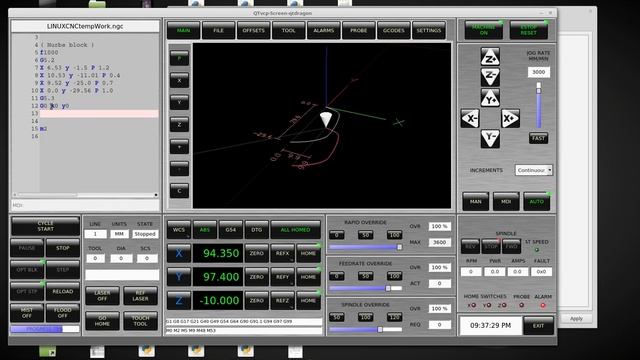Select the X view button beside preview
Image resolution: width=640 pixels, height=360 pixels.
(x=179, y=80)
